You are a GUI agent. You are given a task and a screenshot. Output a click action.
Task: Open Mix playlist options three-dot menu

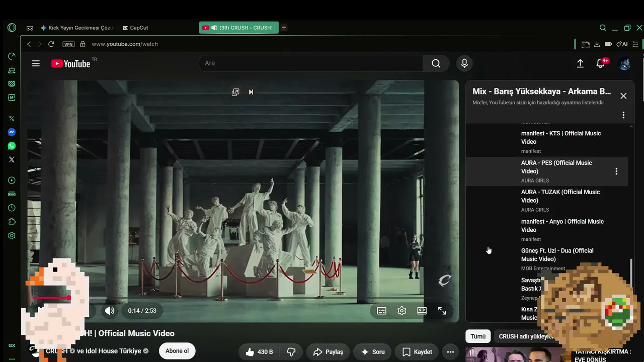(x=623, y=115)
